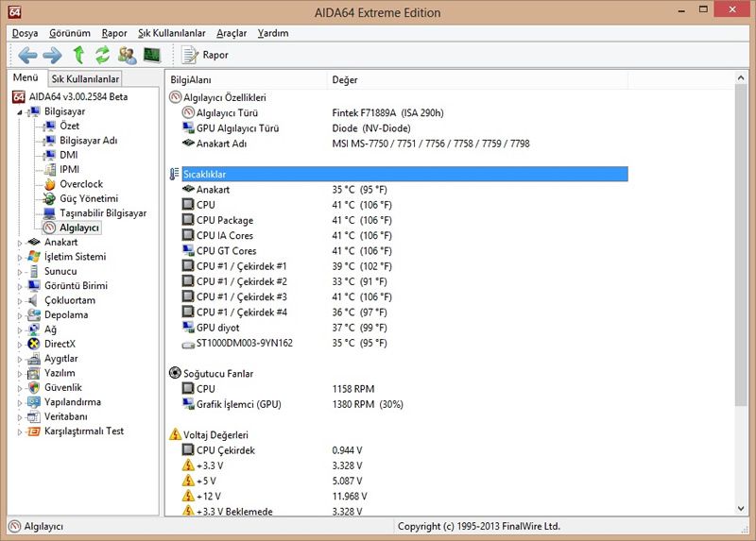Select the Bilgisayar Adı tree item
Screen dimensions: 756x541
(88, 141)
